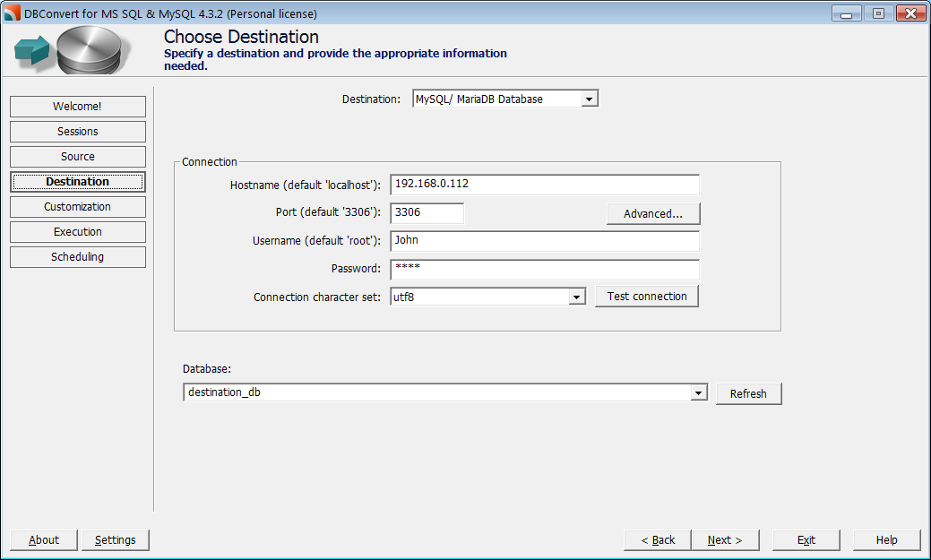Click the DBConvert app icon in title bar
Viewport: 931px width, 560px height.
(x=12, y=13)
